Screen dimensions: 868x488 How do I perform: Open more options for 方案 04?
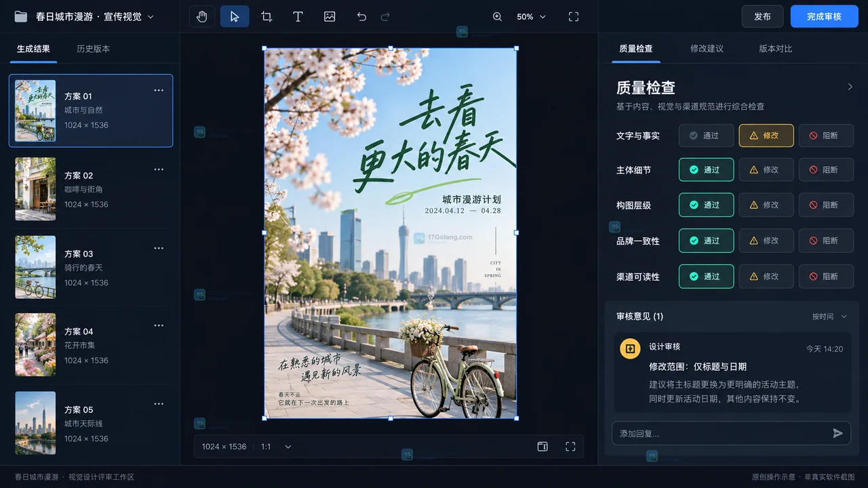click(x=159, y=325)
